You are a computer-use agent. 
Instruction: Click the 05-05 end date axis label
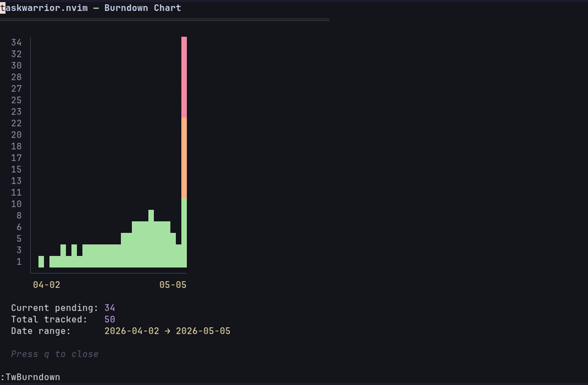(173, 285)
